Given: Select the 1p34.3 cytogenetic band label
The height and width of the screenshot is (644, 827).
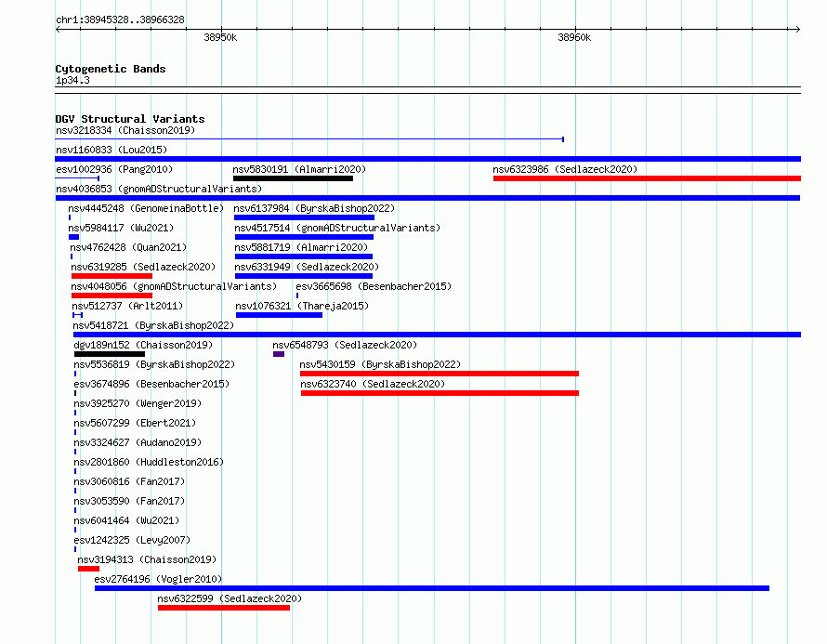Looking at the screenshot, I should (72, 80).
